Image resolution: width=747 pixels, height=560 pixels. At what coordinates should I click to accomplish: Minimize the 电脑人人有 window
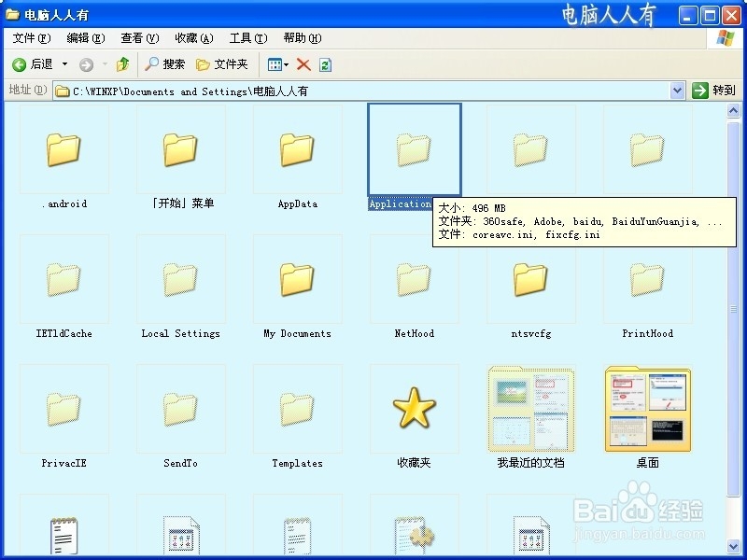[x=687, y=16]
